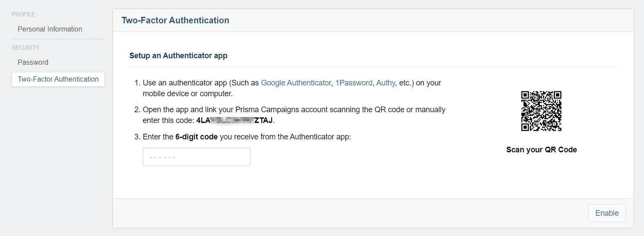Click the PROFILE section label

(23, 14)
